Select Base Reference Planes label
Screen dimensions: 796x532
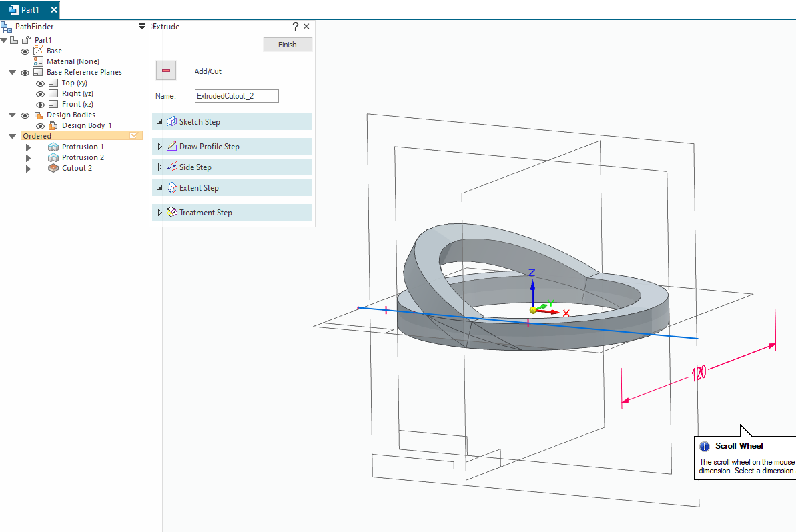84,72
